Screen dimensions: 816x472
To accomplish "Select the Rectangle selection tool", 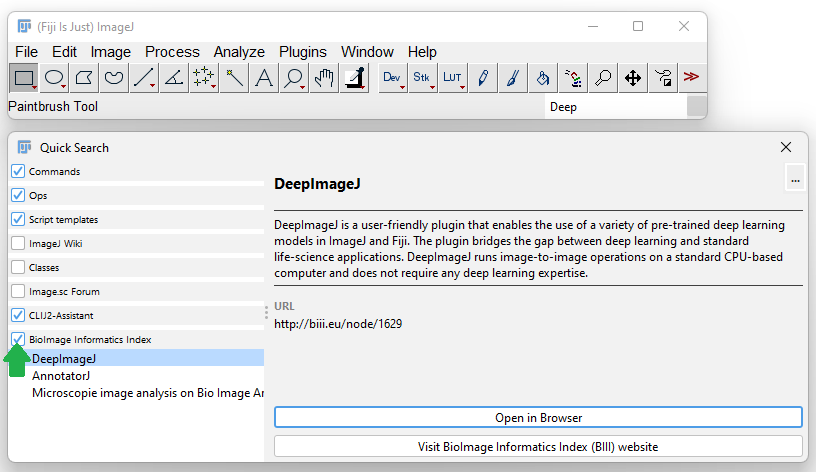I will [x=24, y=78].
